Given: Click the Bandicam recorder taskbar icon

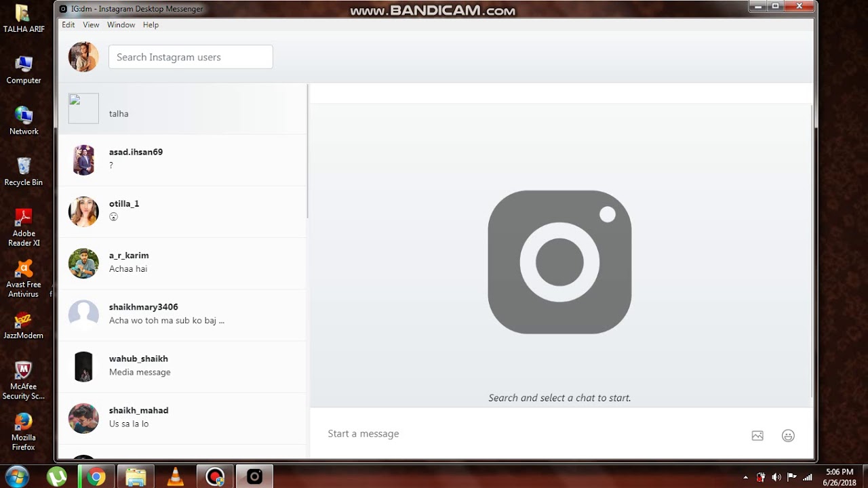Looking at the screenshot, I should coord(215,477).
